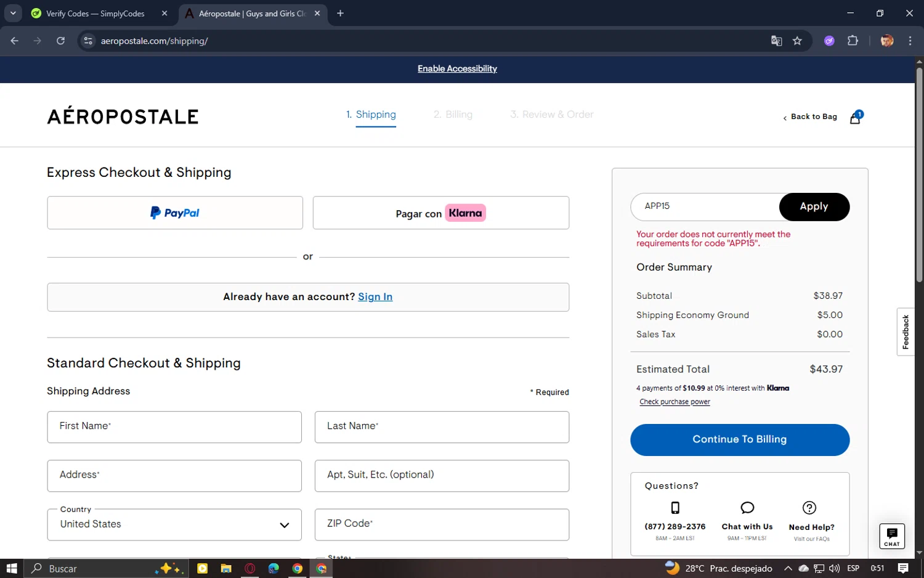Screen dimensions: 924x578
Task: Apply the promo code
Action: (814, 206)
